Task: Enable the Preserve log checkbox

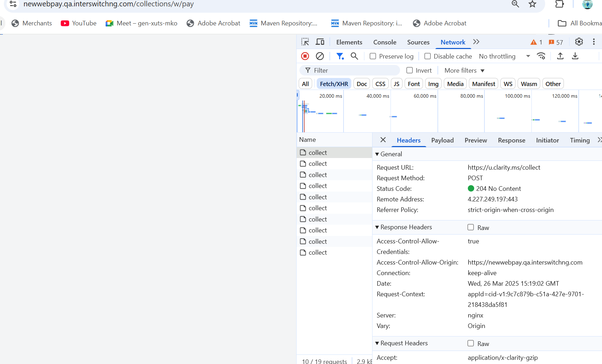Action: [x=373, y=56]
